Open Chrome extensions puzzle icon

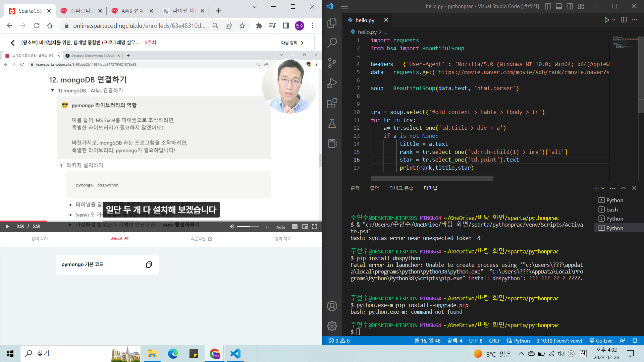point(259,26)
